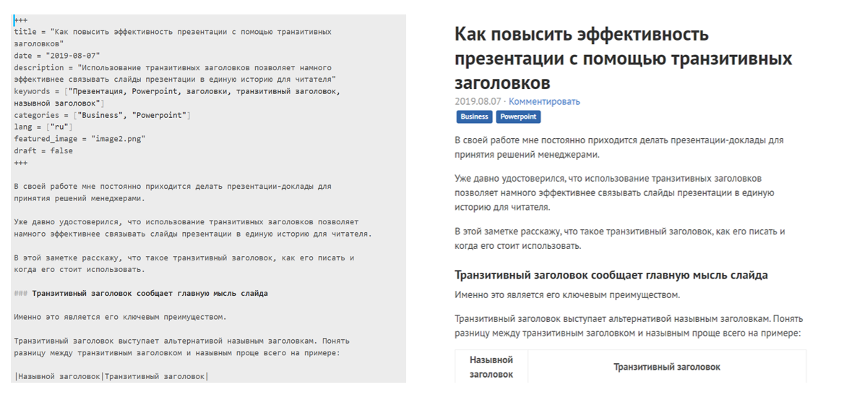868x395 pixels.
Task: Click the preview paragraph starting 'В своей работе'
Action: coord(619,147)
